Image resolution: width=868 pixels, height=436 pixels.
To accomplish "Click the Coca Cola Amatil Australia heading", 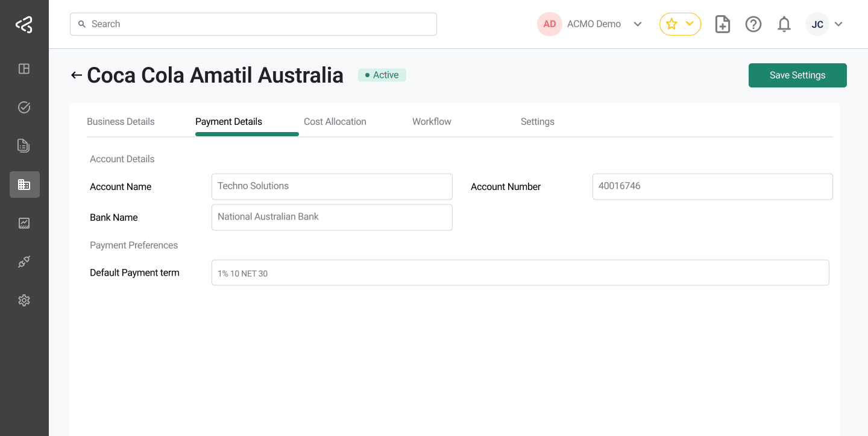I will point(215,75).
